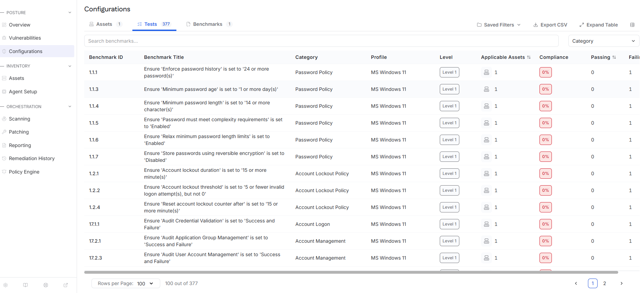Viewport: 644px width, 293px height.
Task: Click the next page arrow
Action: (x=621, y=283)
